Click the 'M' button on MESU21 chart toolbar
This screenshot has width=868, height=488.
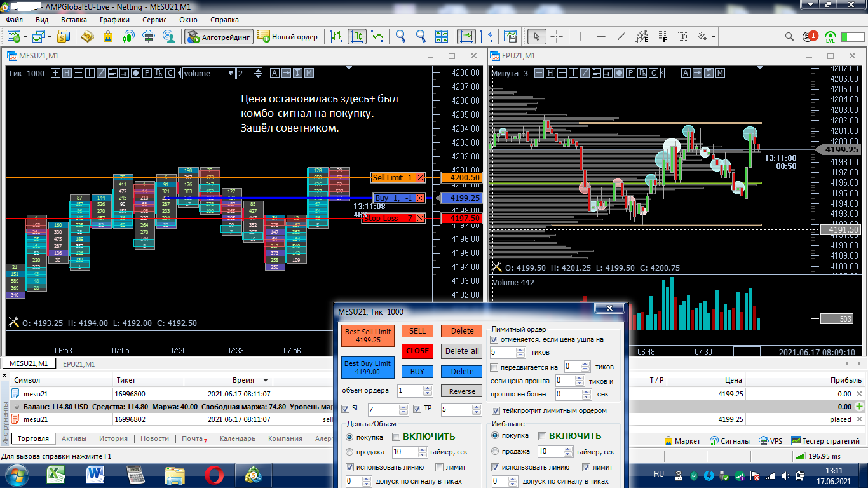tap(309, 73)
